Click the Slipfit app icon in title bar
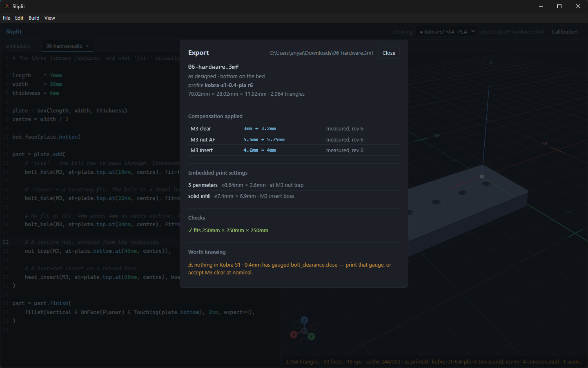 click(7, 6)
